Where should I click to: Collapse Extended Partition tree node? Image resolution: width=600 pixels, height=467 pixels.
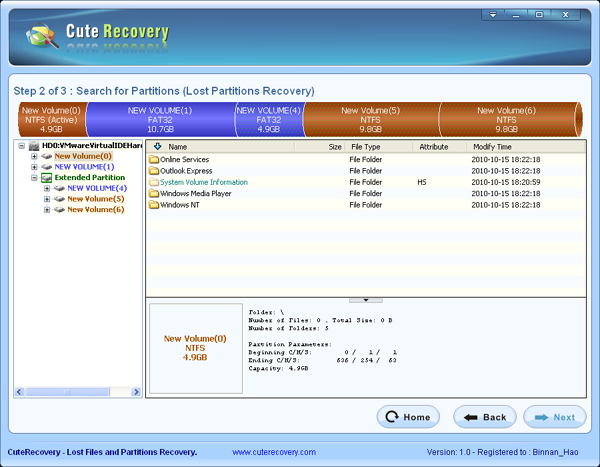34,178
